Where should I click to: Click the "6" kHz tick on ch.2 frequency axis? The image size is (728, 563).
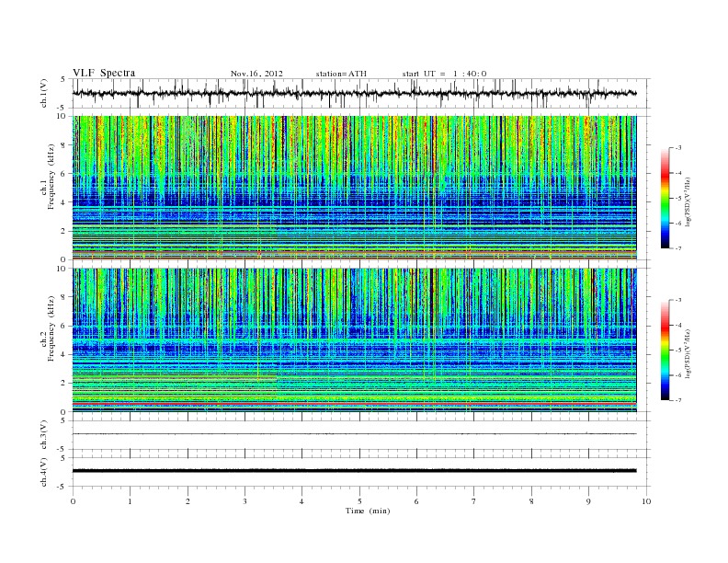[63, 326]
